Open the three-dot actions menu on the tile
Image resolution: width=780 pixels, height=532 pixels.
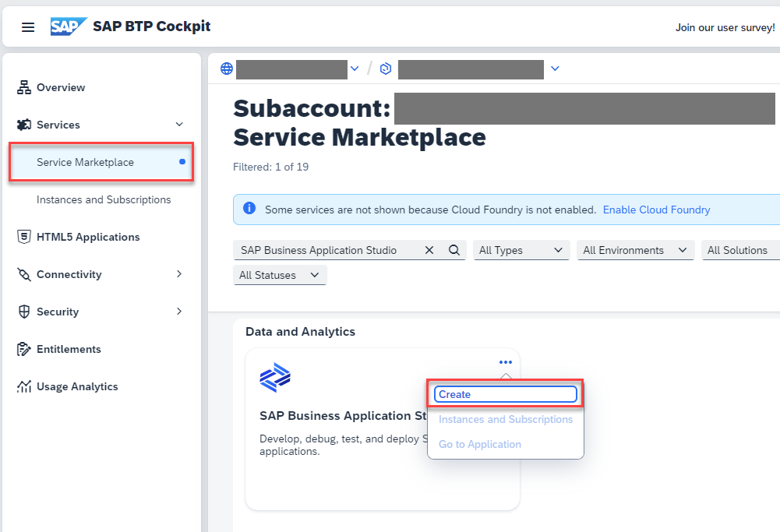click(x=506, y=362)
